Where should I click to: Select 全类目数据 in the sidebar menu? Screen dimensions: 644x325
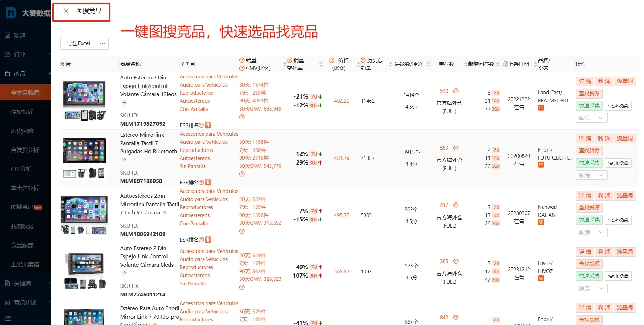[25, 92]
